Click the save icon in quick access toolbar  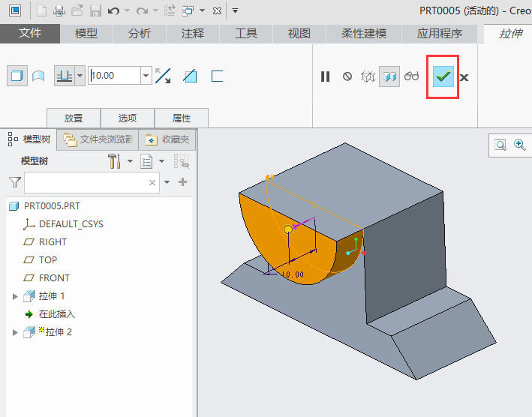pos(95,11)
